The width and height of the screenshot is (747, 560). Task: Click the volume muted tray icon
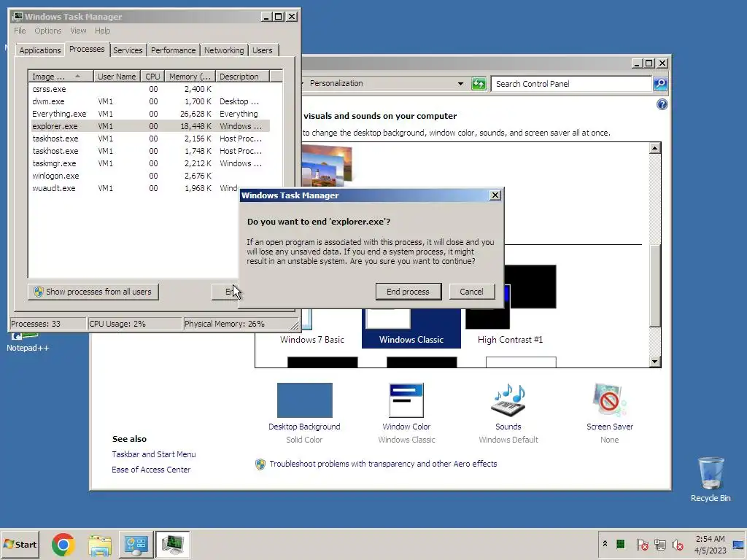[x=678, y=544]
